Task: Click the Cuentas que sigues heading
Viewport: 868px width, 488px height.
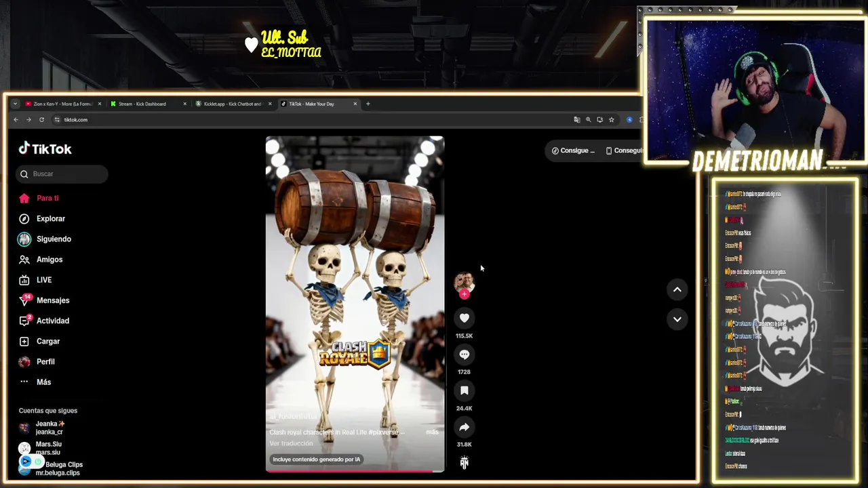Action: (48, 411)
